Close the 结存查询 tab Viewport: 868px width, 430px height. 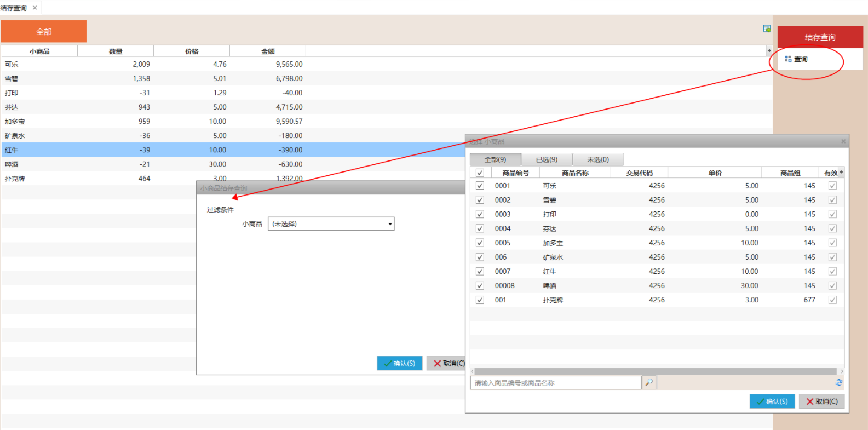click(x=35, y=8)
